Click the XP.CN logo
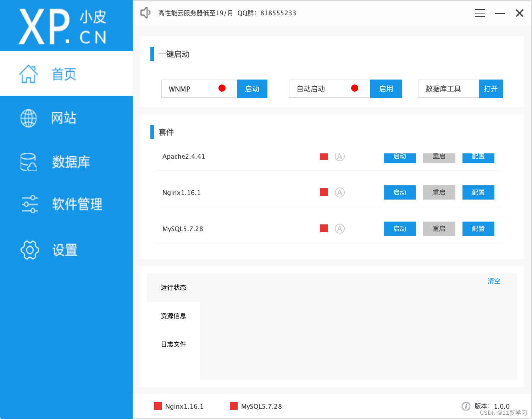Screen dimensions: 532x419 62,26
